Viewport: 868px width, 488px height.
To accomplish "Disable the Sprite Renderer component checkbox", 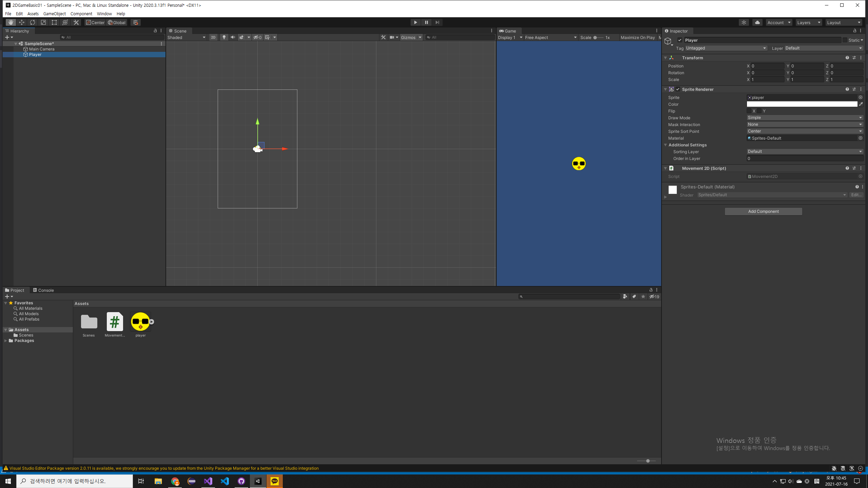I will 678,89.
